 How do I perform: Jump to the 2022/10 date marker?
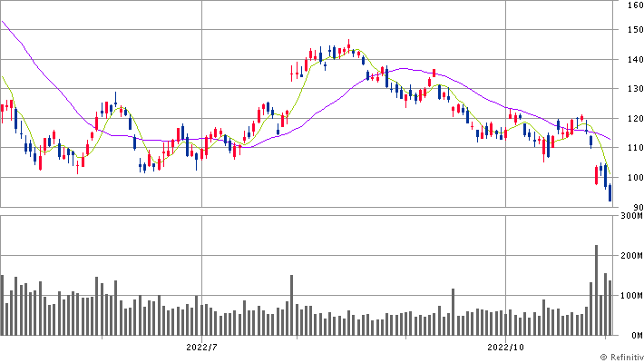(506, 347)
